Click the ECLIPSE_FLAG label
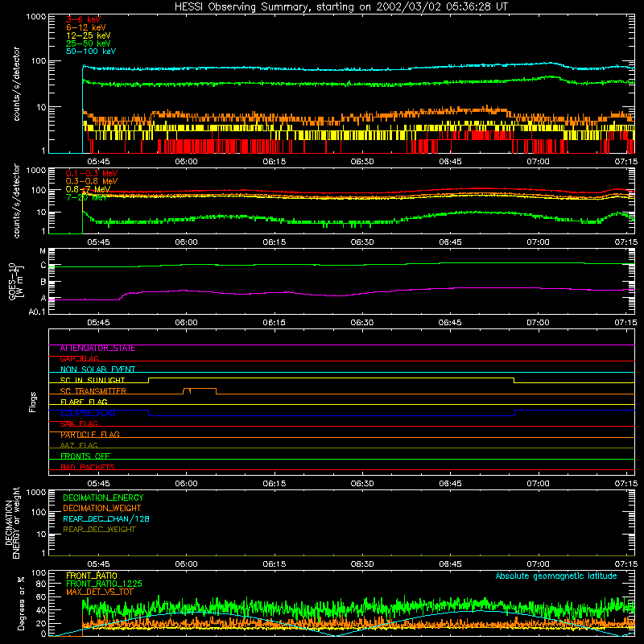Image resolution: width=644 pixels, height=644 pixels. click(x=88, y=413)
